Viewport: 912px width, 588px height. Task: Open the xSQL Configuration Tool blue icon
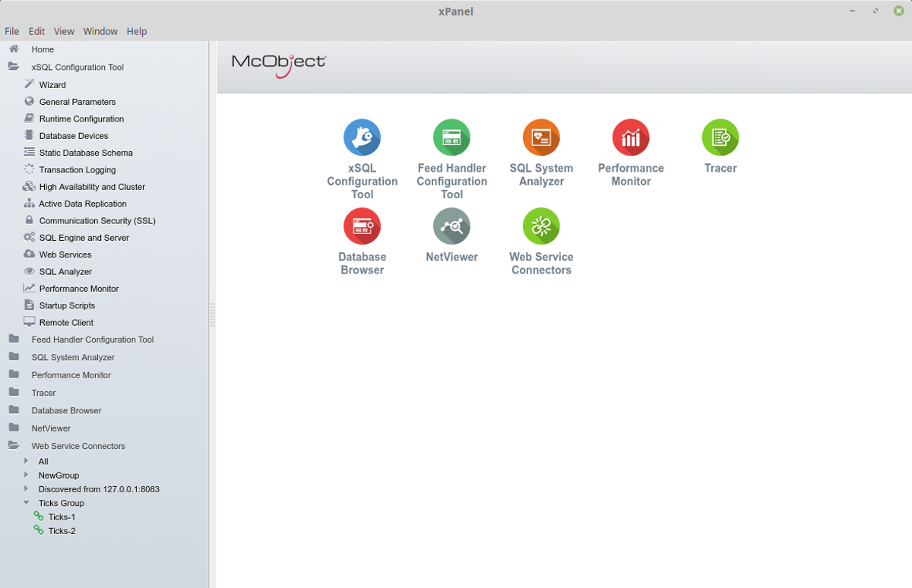(x=362, y=138)
